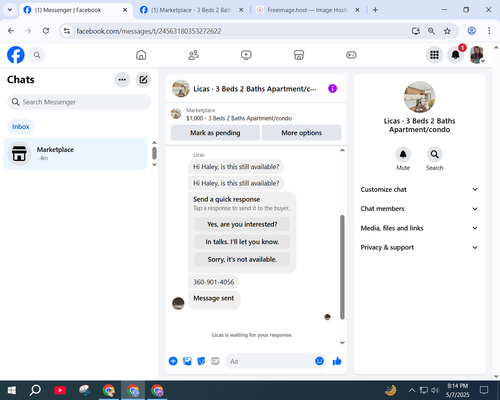This screenshot has width=500, height=400.
Task: Bookmark this page with star icon
Action: (447, 31)
